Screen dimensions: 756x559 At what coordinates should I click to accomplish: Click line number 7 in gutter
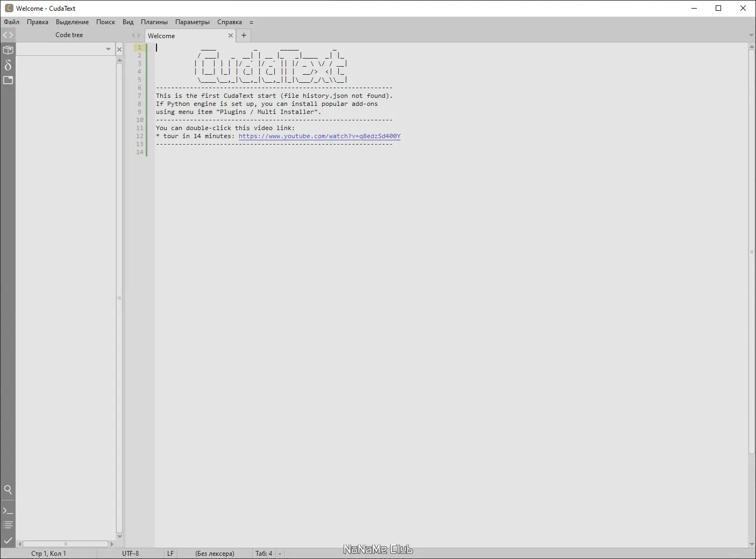(139, 96)
